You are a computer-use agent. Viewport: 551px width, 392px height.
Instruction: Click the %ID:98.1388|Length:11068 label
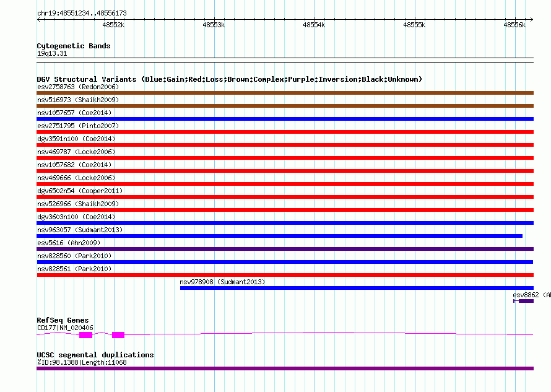tap(82, 362)
